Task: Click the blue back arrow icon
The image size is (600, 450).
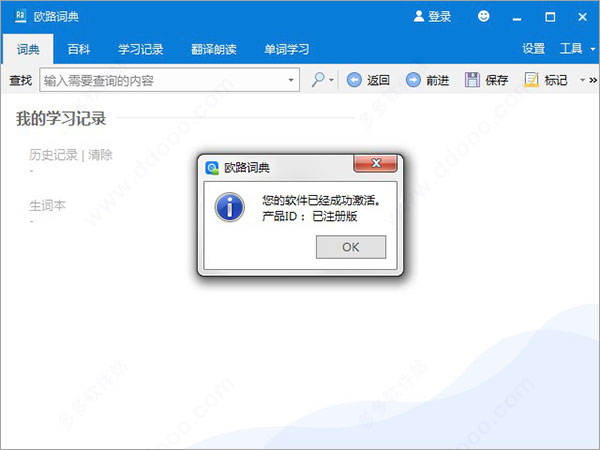Action: click(354, 80)
